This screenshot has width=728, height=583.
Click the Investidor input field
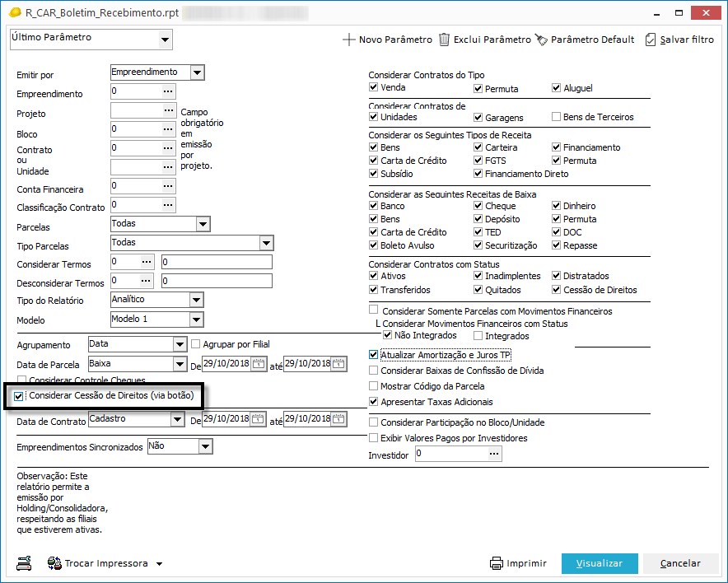pos(452,454)
